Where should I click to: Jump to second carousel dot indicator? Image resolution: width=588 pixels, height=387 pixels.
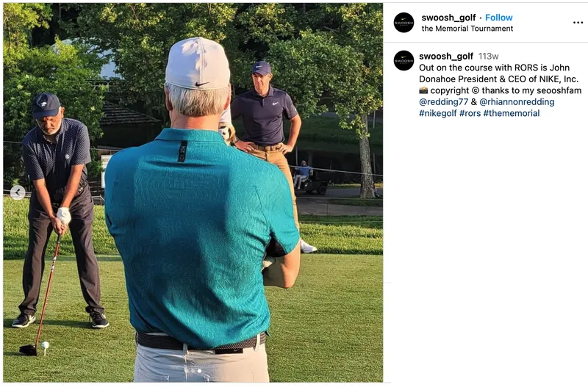pyautogui.click(x=193, y=371)
